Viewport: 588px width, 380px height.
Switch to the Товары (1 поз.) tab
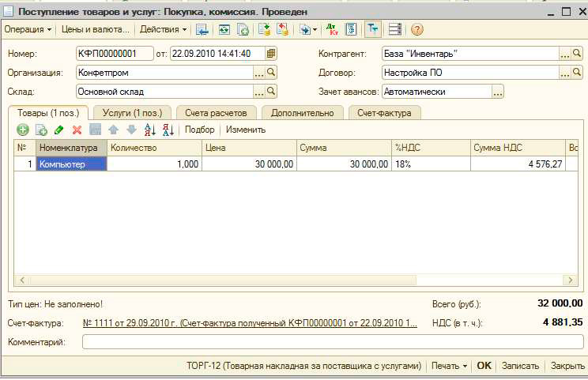pos(48,113)
